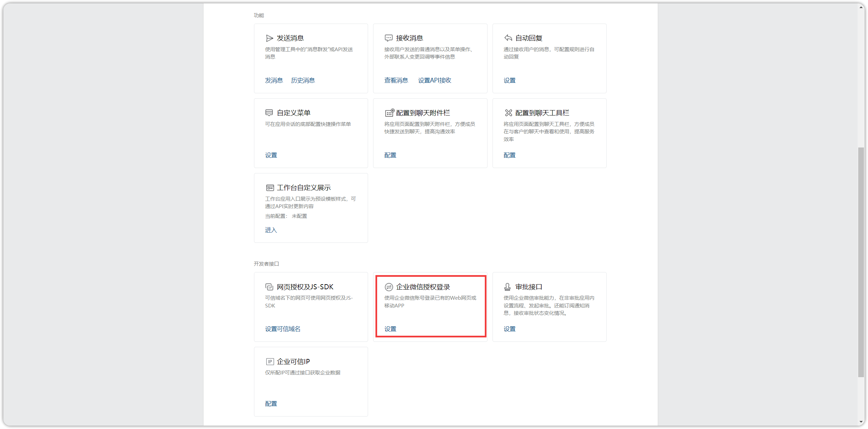Screen dimensions: 868x429
Task: Click 设置 under 企业微信授权登录
Action: (x=390, y=329)
